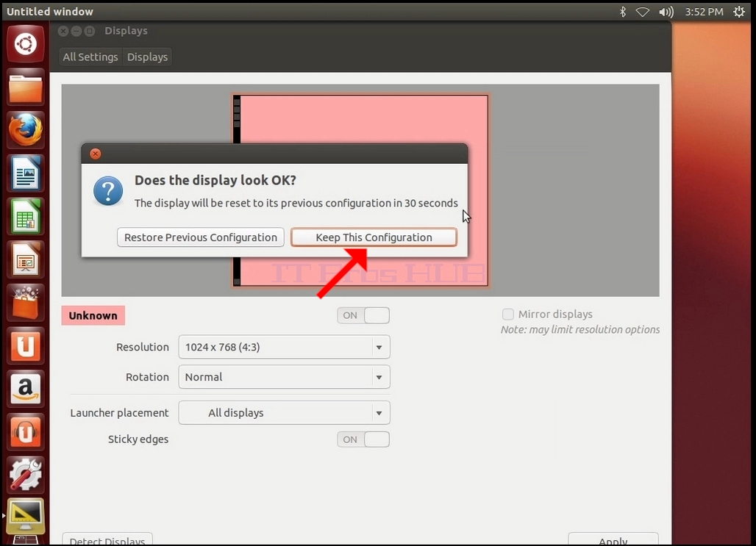Screen dimensions: 756x546
Task: Open the Launcher placement dropdown
Action: [284, 413]
